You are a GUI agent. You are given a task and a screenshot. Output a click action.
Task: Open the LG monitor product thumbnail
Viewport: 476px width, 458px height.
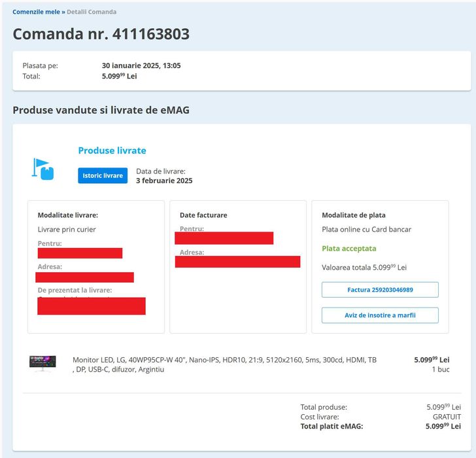pyautogui.click(x=42, y=364)
